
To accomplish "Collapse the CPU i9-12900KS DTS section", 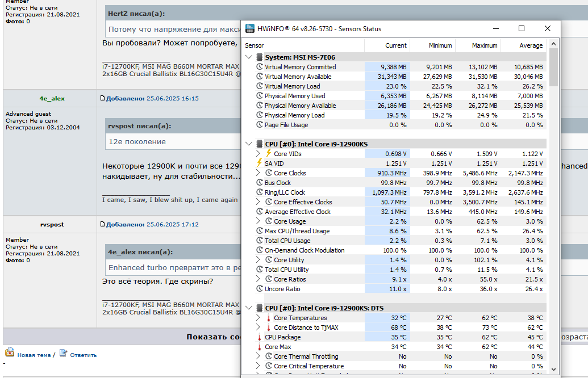I will 249,308.
